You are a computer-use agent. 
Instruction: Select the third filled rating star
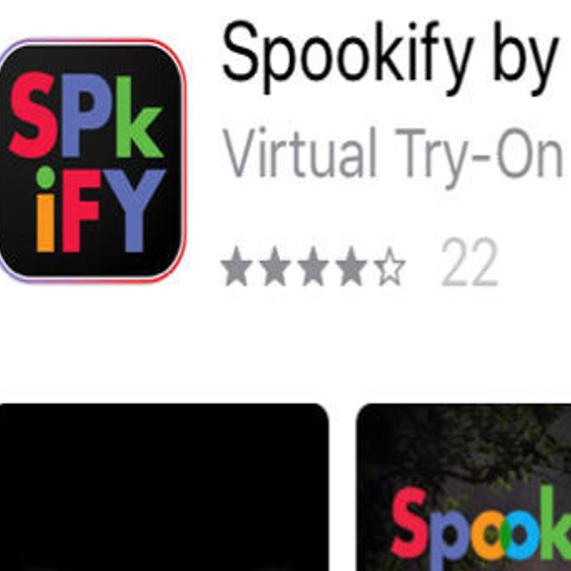click(313, 266)
